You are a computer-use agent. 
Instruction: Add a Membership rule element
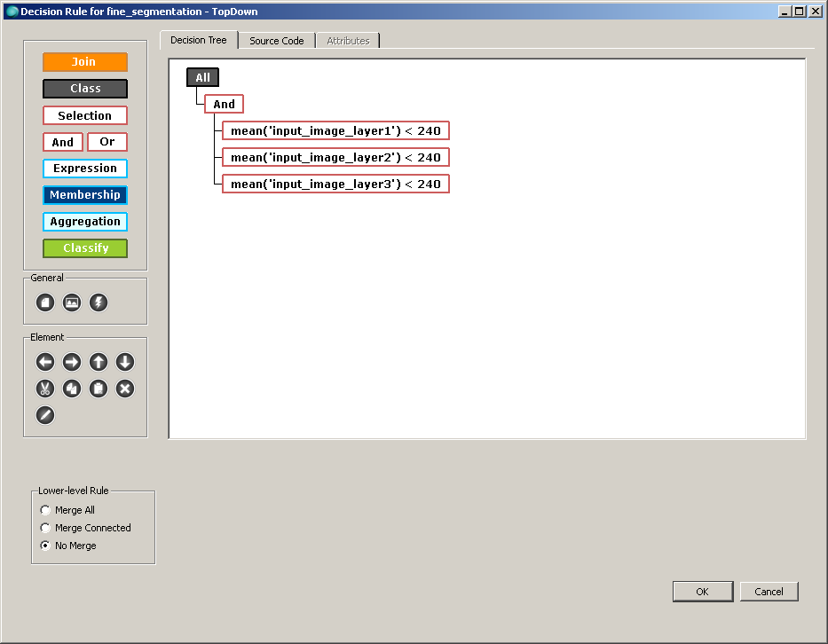point(84,194)
